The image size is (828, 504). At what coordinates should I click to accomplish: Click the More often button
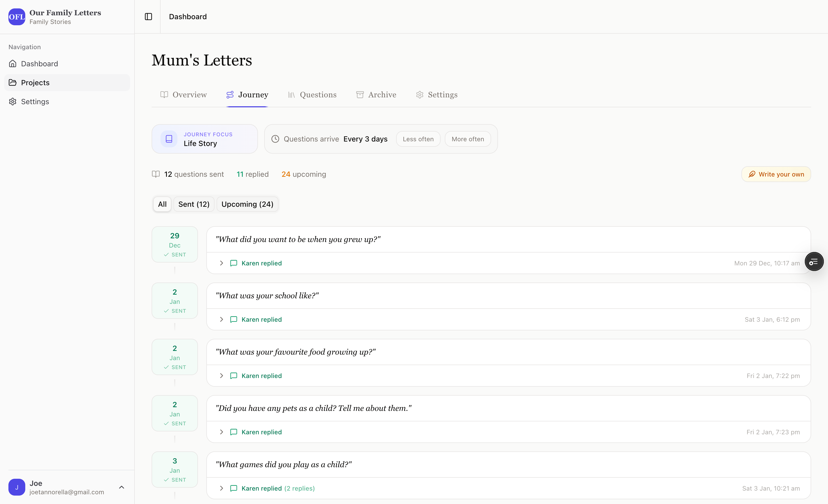(467, 139)
